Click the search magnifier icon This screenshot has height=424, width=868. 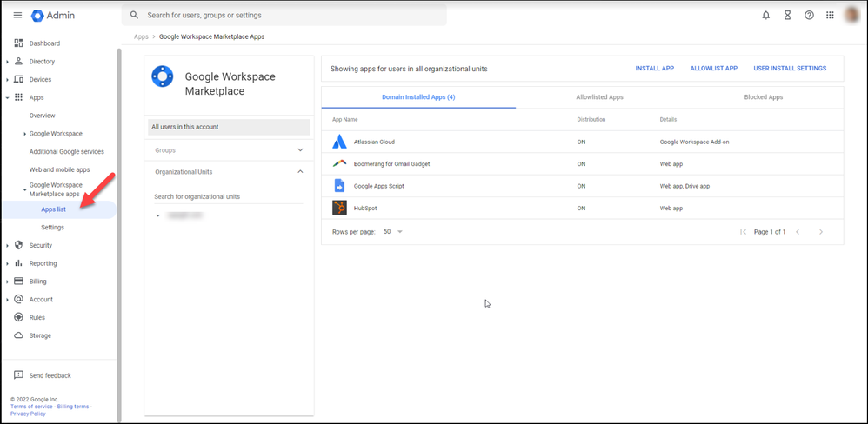pos(134,15)
